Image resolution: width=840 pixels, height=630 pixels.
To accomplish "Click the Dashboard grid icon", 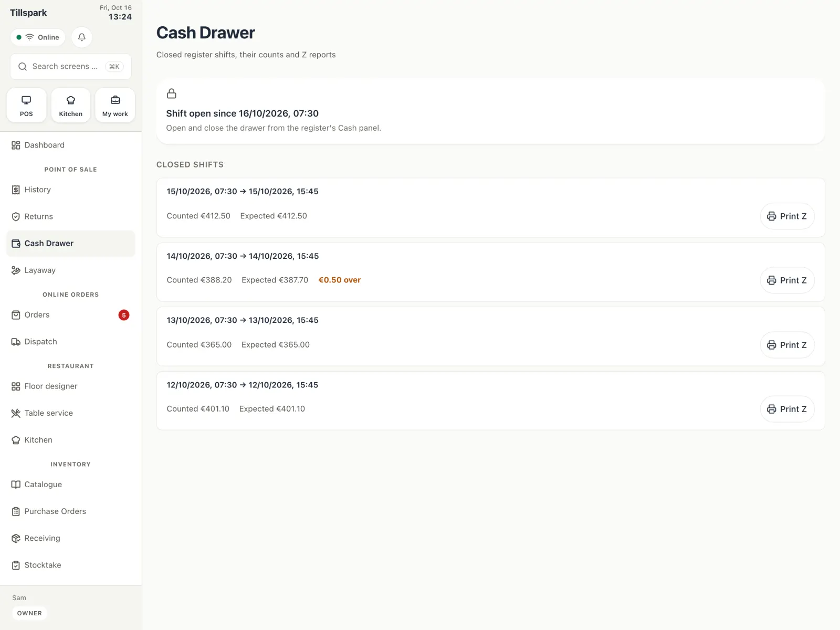I will (16, 145).
